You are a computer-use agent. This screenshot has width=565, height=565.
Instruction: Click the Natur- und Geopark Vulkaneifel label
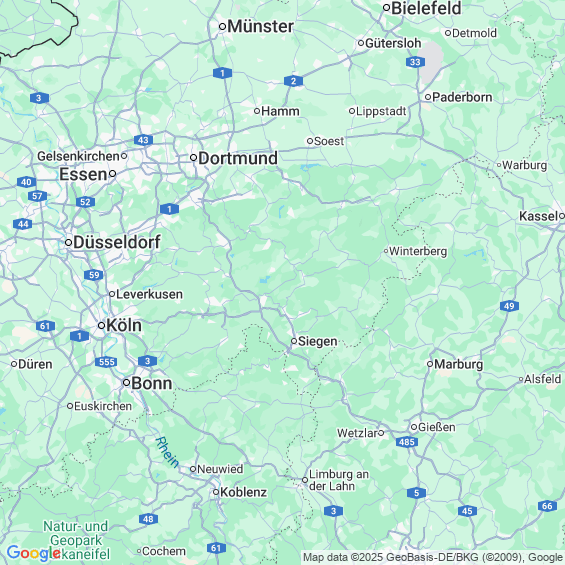click(76, 540)
